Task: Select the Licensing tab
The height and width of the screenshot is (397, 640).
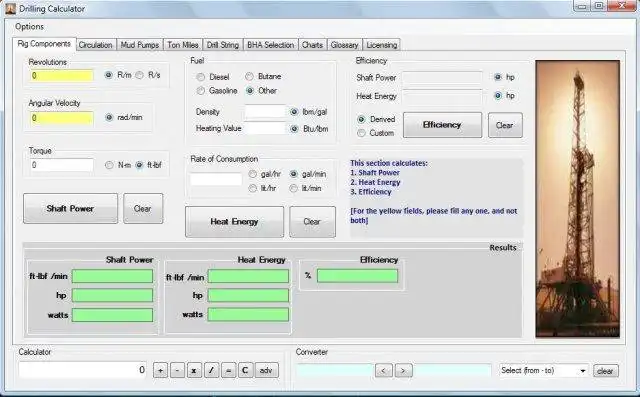Action: click(x=382, y=45)
